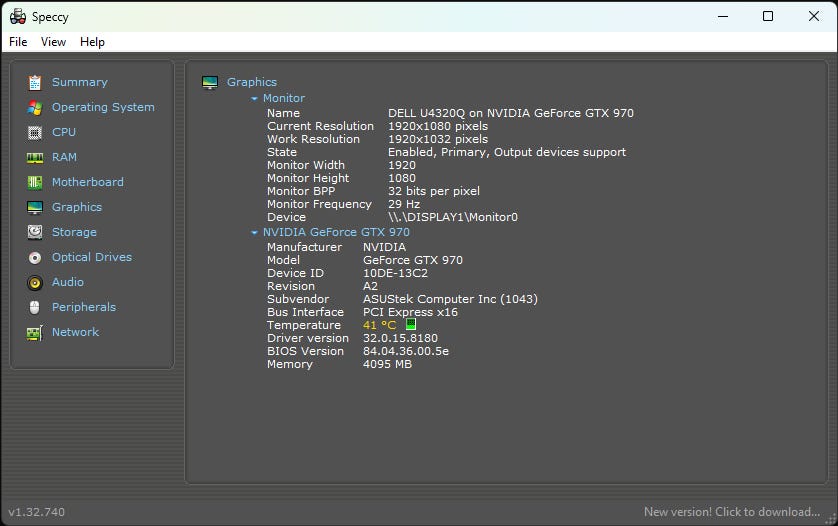This screenshot has height=526, width=838.
Task: Select the Revision value A2
Action: 370,286
